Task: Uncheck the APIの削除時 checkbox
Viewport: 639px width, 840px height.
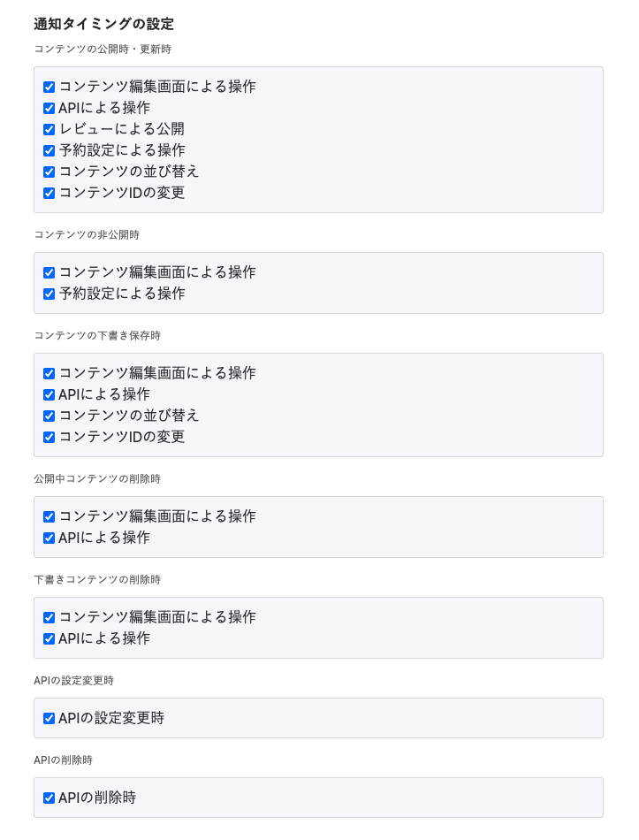Action: coord(49,798)
